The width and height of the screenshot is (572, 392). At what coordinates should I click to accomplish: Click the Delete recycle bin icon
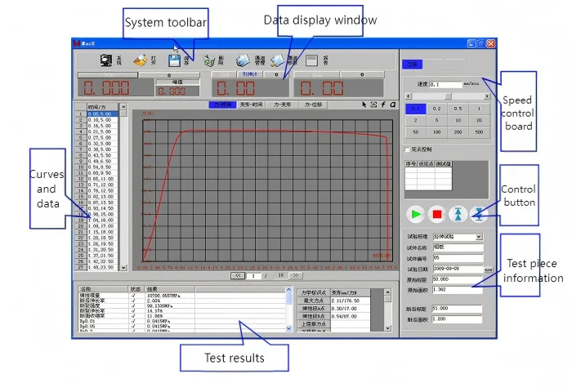208,60
